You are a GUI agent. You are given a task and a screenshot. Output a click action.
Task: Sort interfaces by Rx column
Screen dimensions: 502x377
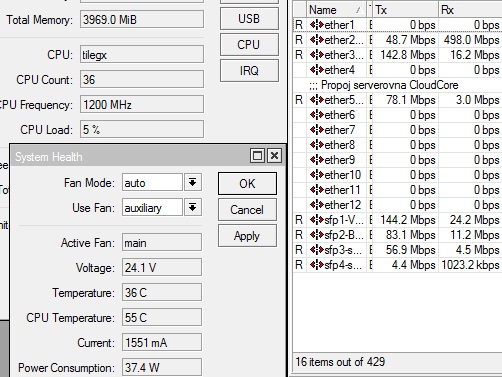tap(470, 10)
